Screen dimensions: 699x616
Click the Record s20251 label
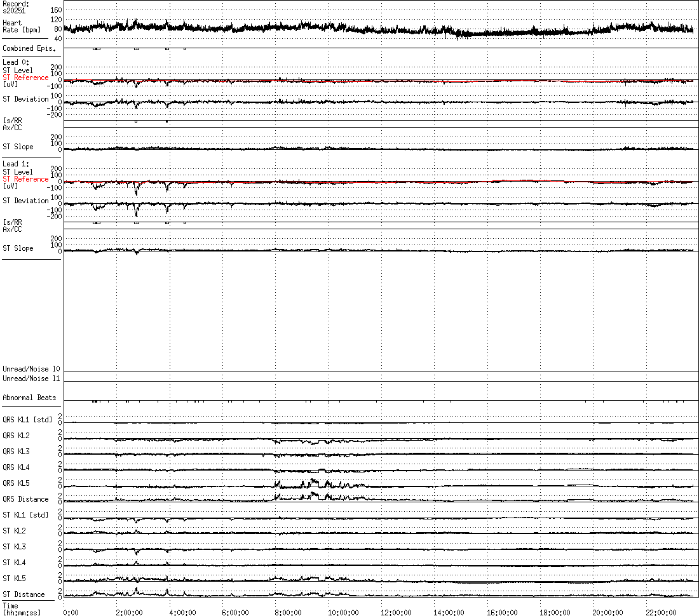pos(16,7)
